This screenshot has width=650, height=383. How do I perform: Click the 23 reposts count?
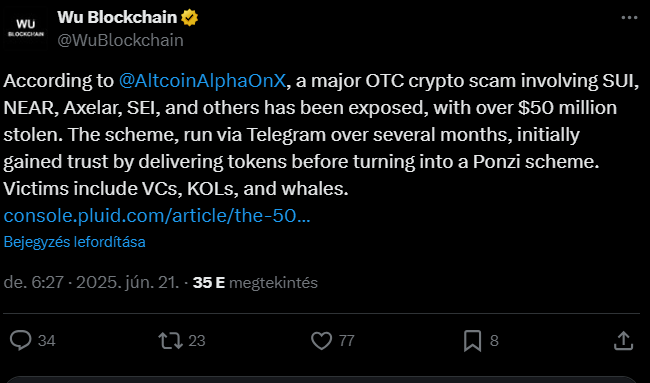coord(197,341)
